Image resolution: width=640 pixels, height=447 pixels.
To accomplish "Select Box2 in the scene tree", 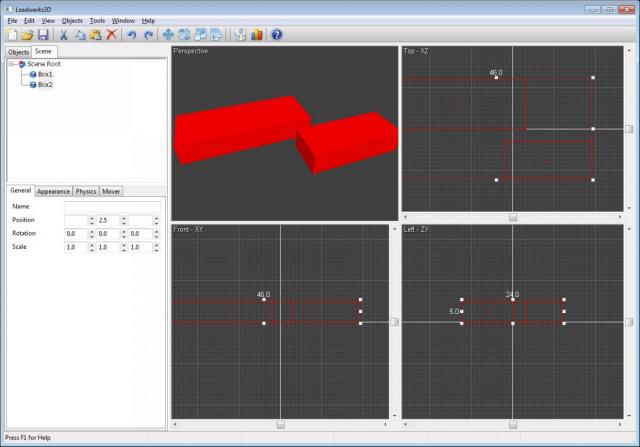I will (x=45, y=85).
